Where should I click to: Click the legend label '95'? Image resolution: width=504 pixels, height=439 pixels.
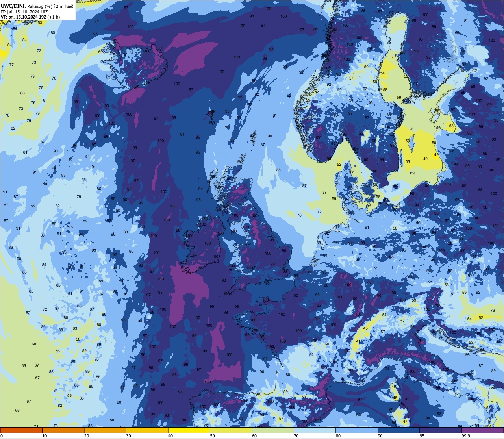(422, 436)
